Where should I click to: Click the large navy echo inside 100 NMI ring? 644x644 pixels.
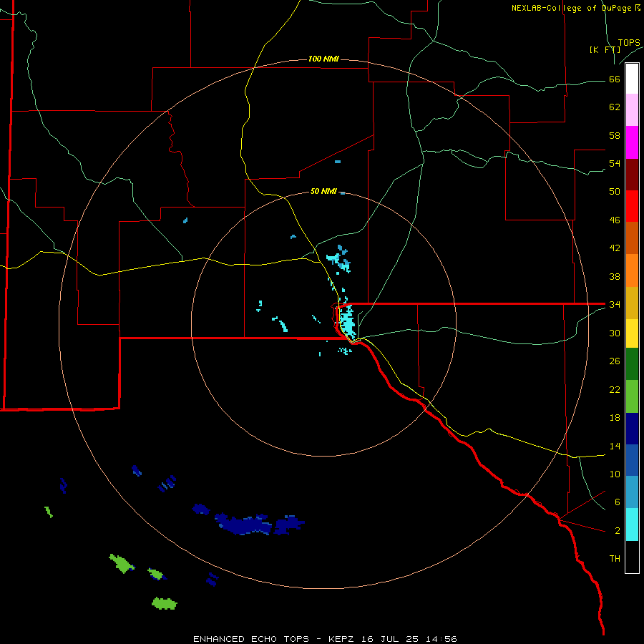tap(245, 524)
